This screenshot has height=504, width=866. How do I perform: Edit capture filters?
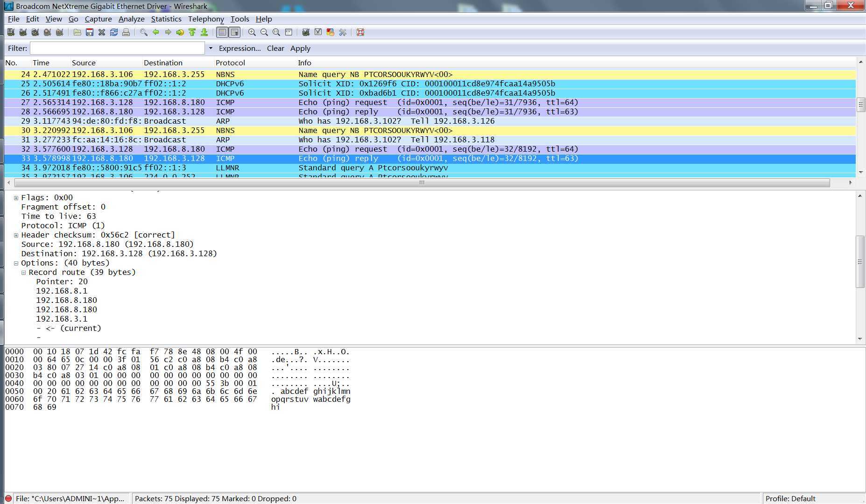pos(306,32)
